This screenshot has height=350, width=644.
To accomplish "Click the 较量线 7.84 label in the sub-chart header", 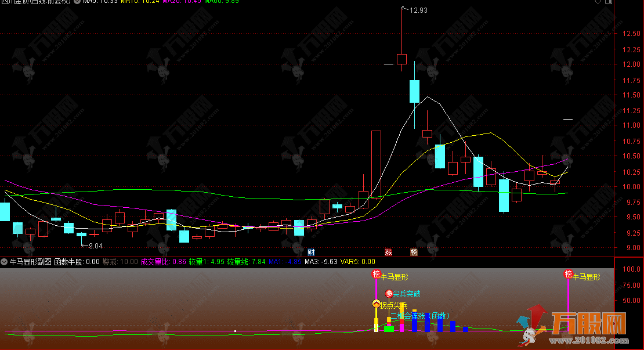I will tap(246, 262).
